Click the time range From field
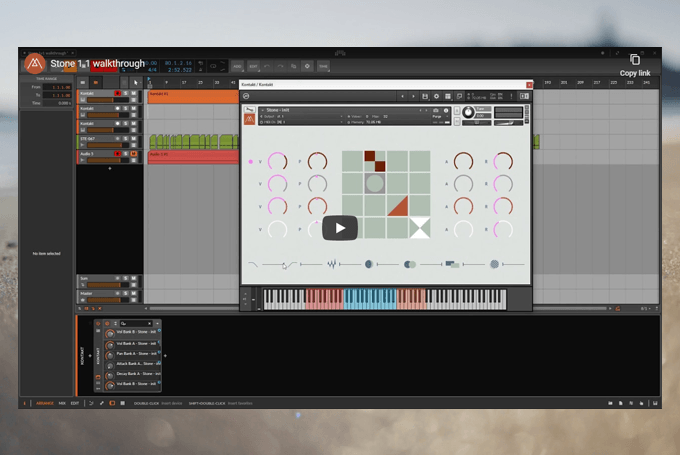This screenshot has height=455, width=680. click(x=57, y=87)
